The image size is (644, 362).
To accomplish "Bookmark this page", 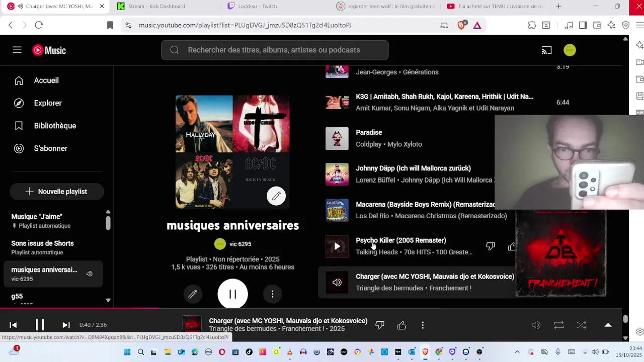I will point(110,25).
